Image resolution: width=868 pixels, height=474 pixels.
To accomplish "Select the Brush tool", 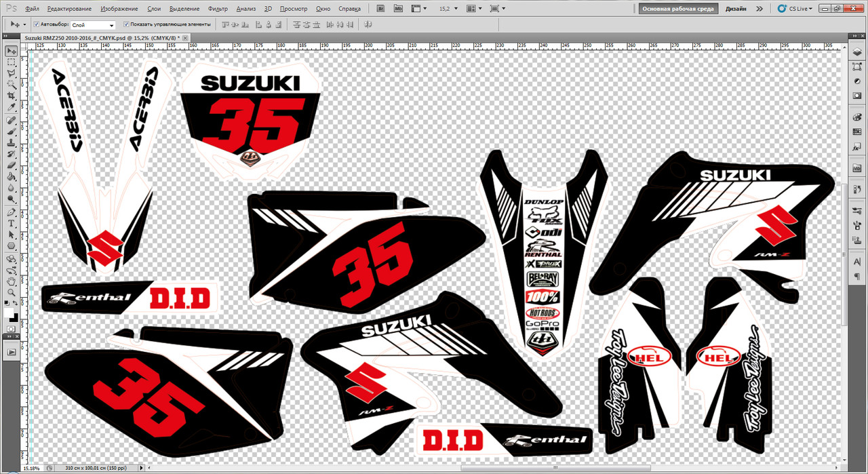I will (12, 132).
